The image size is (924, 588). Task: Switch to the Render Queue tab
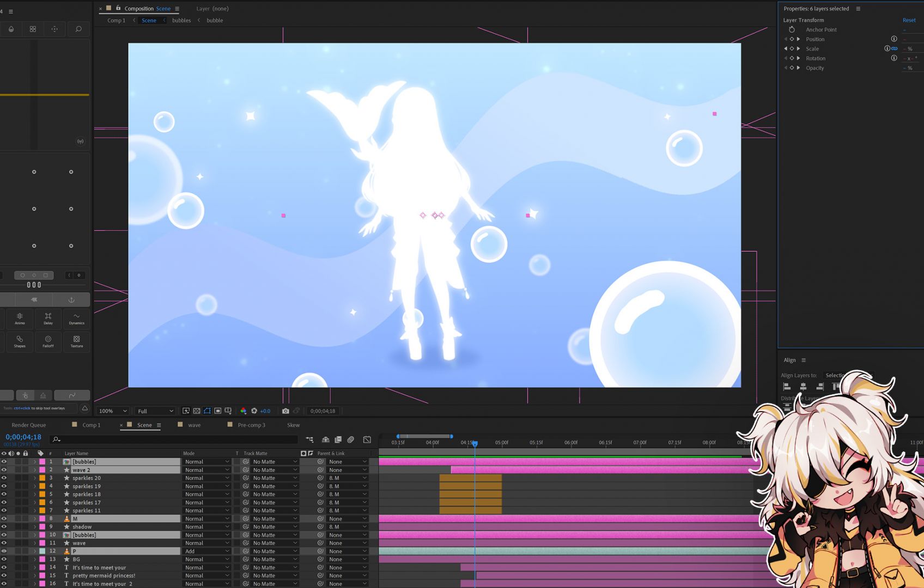(x=29, y=425)
